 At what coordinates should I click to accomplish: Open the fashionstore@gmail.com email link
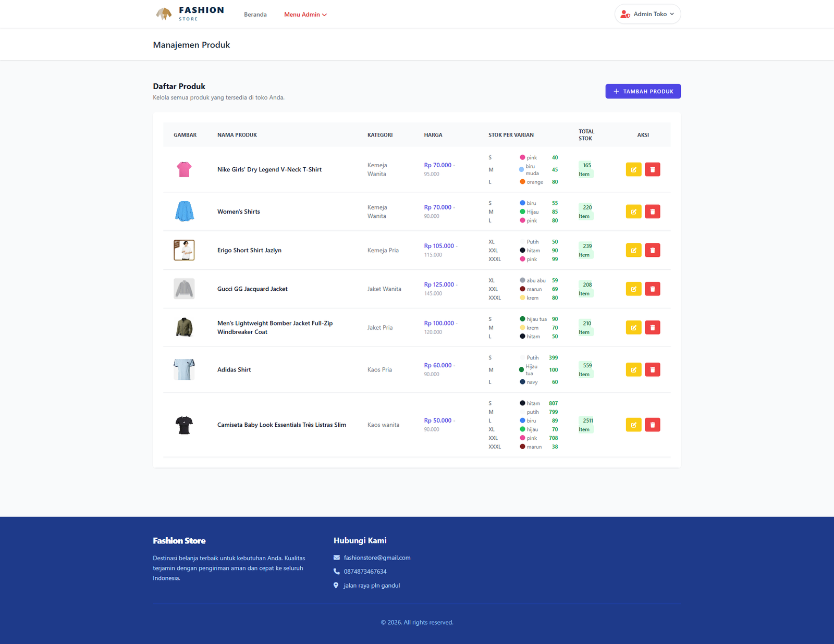pos(377,558)
